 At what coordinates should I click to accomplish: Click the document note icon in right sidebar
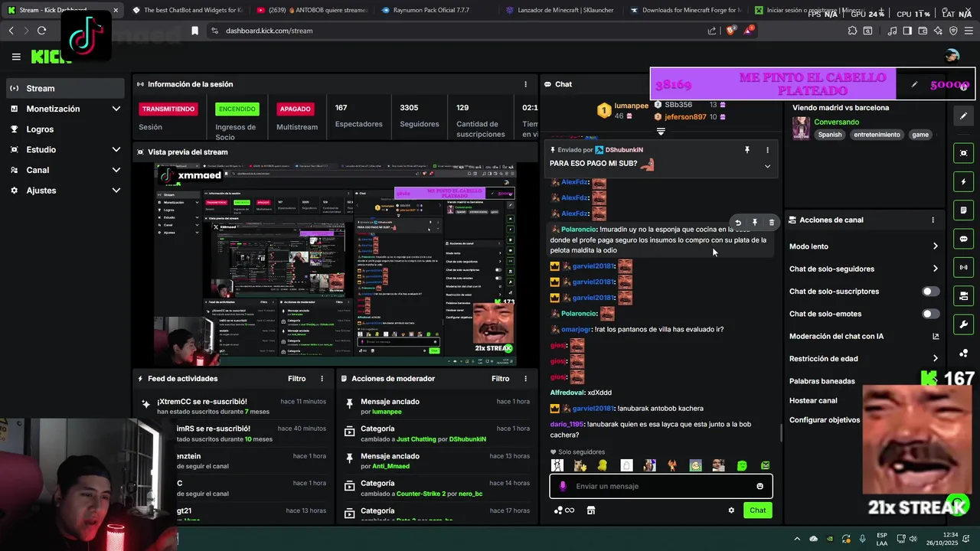coord(963,210)
